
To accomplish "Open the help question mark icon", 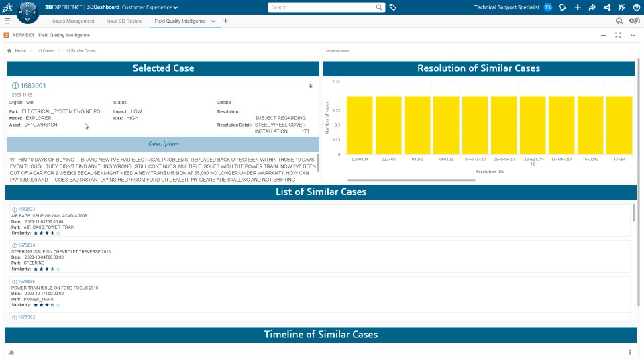I will pyautogui.click(x=636, y=7).
